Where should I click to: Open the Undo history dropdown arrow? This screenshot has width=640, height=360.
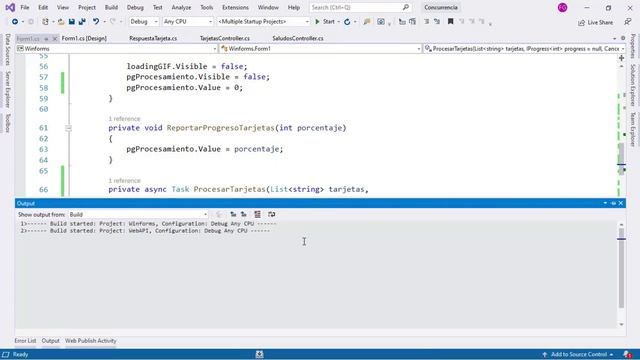point(104,22)
